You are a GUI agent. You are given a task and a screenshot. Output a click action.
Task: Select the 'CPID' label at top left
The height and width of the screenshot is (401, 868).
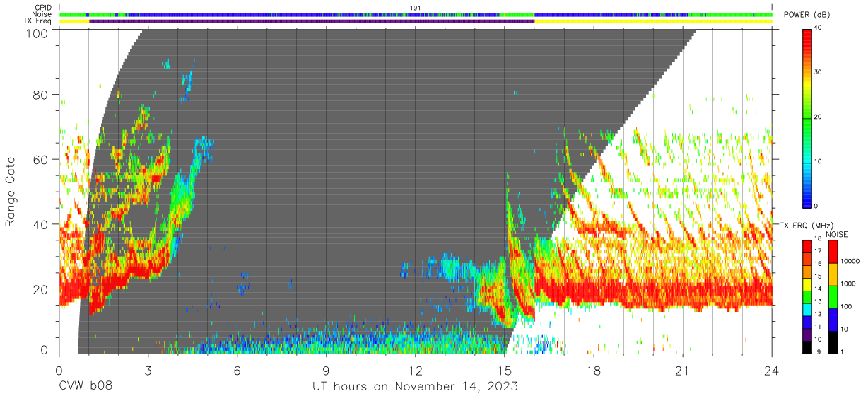click(x=44, y=8)
